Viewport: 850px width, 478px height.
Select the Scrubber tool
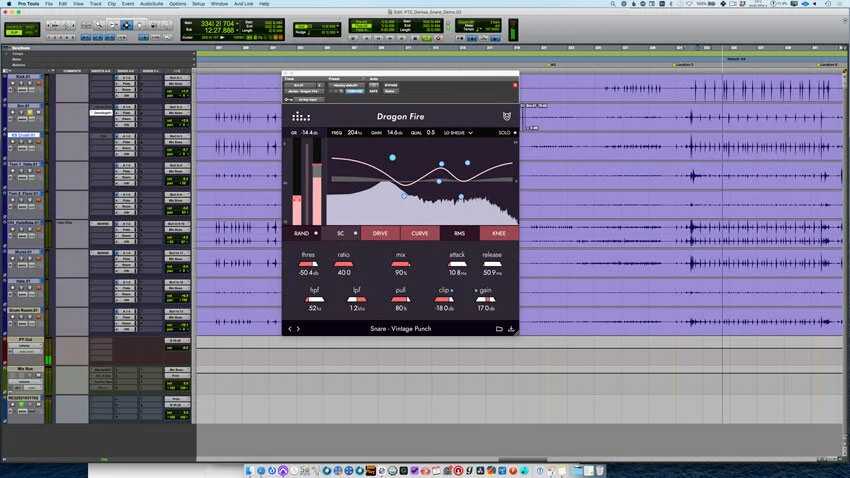tap(153, 25)
